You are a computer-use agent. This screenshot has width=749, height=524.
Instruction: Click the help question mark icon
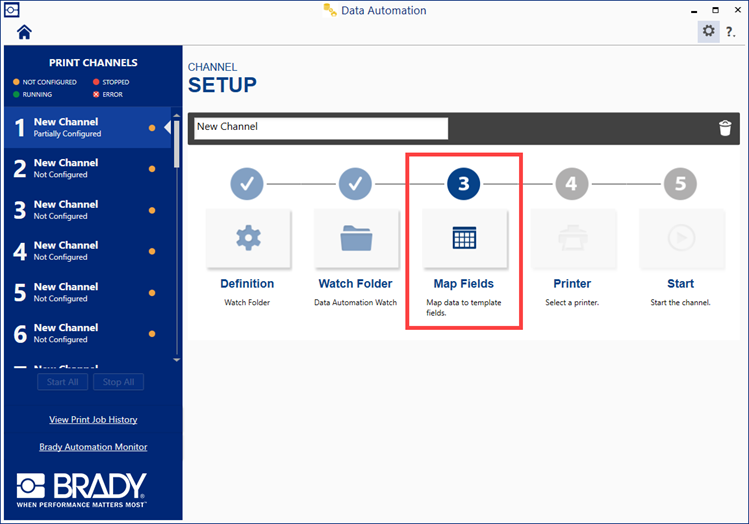[x=730, y=32]
